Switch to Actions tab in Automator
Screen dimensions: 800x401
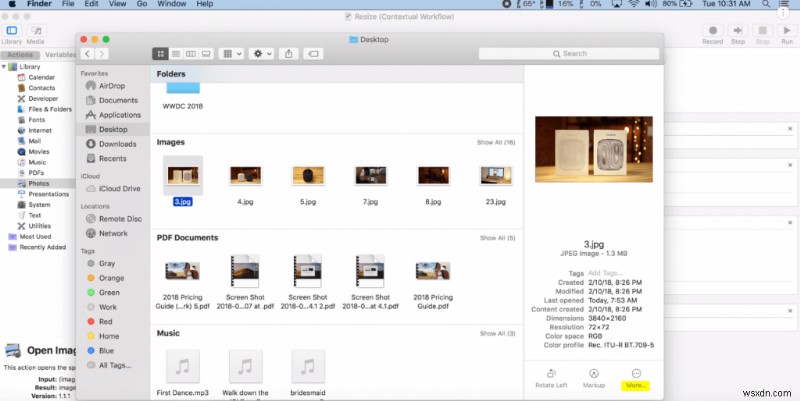[20, 55]
